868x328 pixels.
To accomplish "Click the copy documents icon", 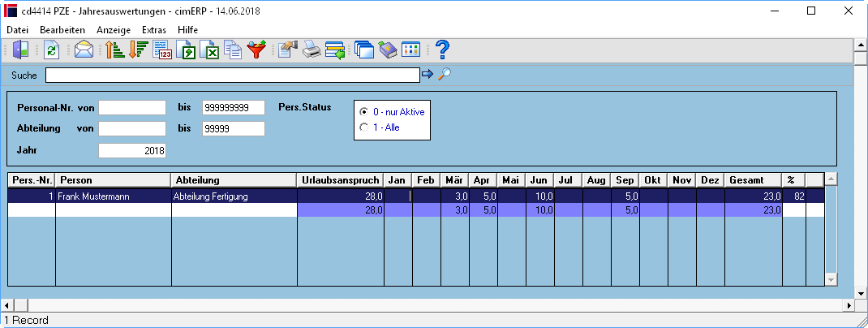I will [233, 50].
